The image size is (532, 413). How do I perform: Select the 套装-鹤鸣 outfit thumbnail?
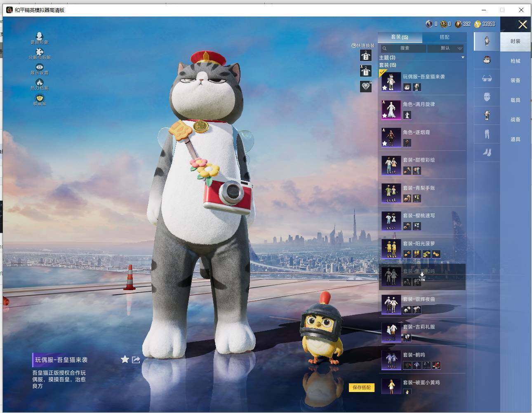tap(391, 360)
